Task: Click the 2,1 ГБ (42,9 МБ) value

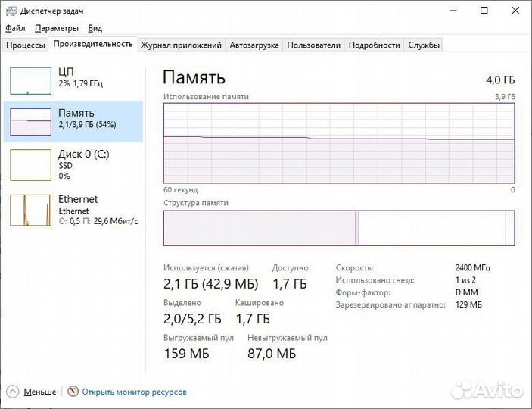Action: [210, 284]
